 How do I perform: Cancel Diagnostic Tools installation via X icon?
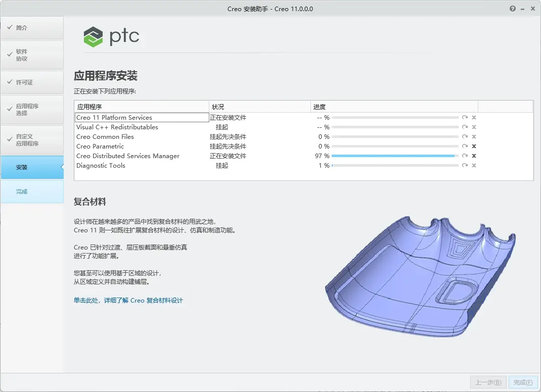click(x=474, y=166)
